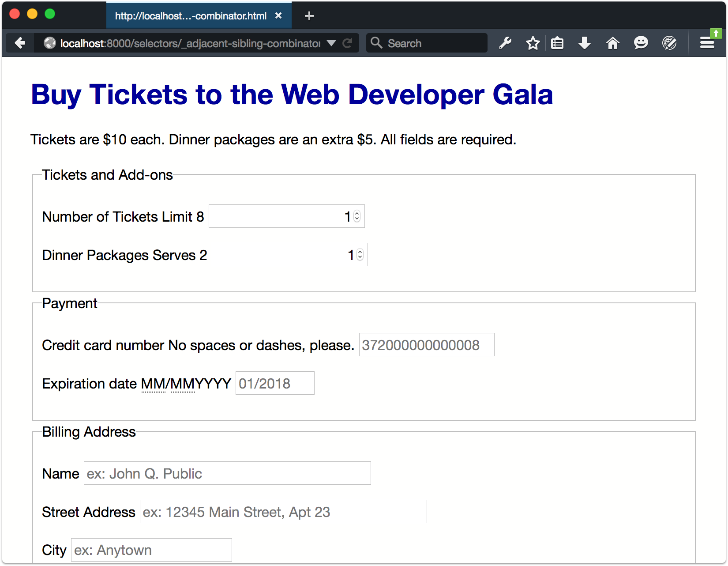Click the Number of Tickets stepper arrows
The image size is (728, 566).
357,216
